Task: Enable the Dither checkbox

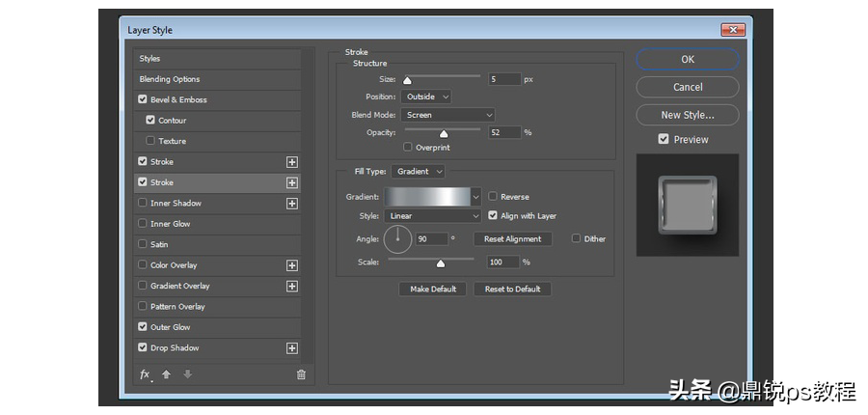Action: coord(577,238)
